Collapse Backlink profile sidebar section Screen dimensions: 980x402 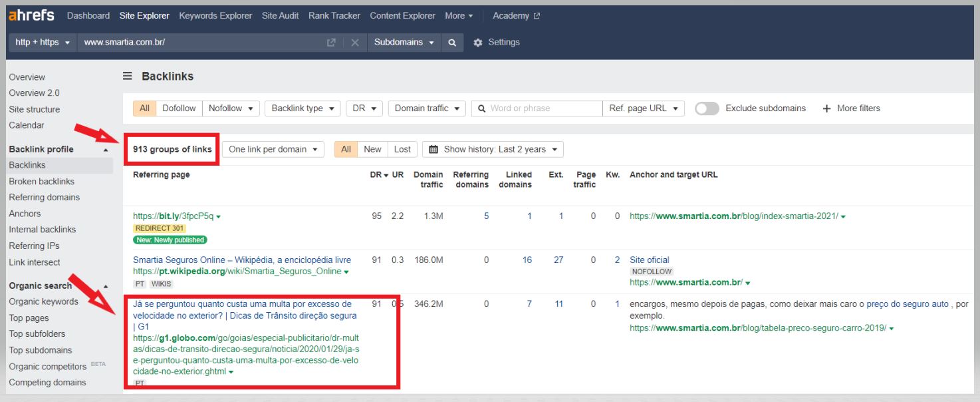click(x=105, y=150)
